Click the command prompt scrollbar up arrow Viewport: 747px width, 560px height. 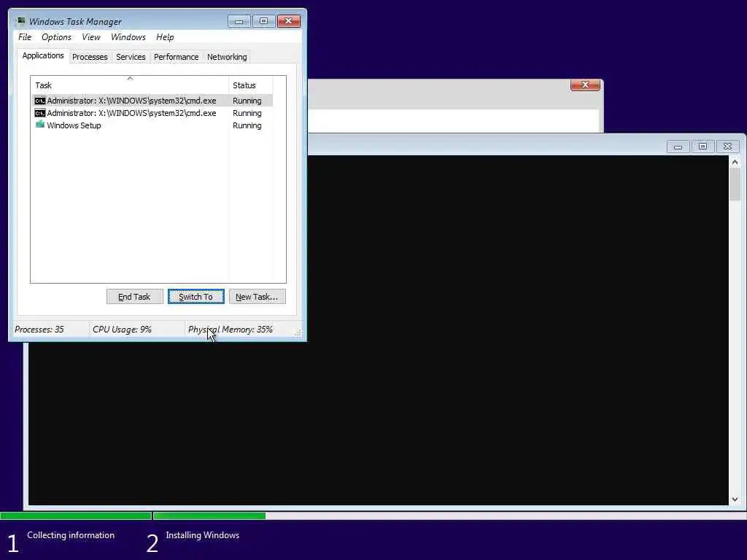point(735,163)
